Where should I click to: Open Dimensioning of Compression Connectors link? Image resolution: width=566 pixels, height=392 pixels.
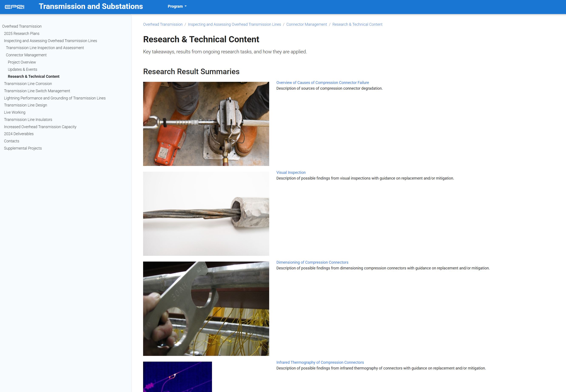pyautogui.click(x=312, y=262)
